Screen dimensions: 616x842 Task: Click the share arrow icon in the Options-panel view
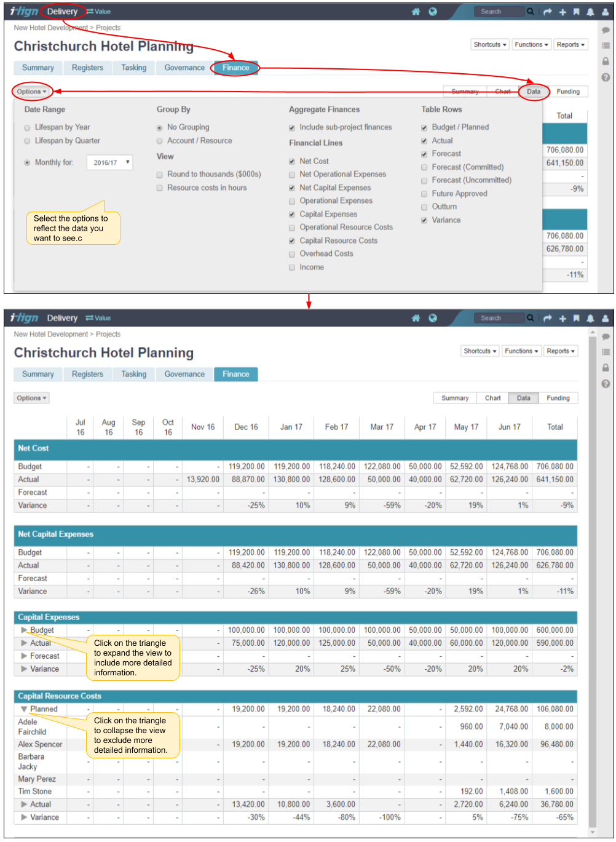[548, 12]
